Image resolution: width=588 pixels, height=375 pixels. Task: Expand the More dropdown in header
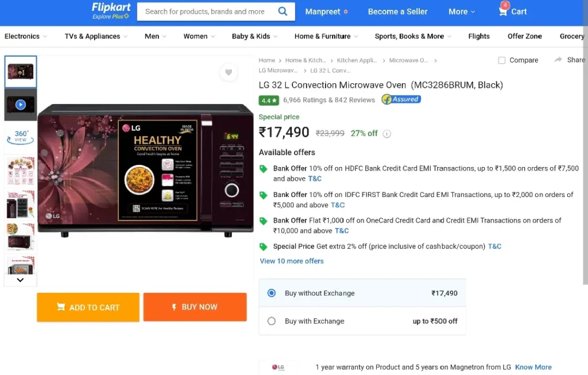(x=462, y=11)
